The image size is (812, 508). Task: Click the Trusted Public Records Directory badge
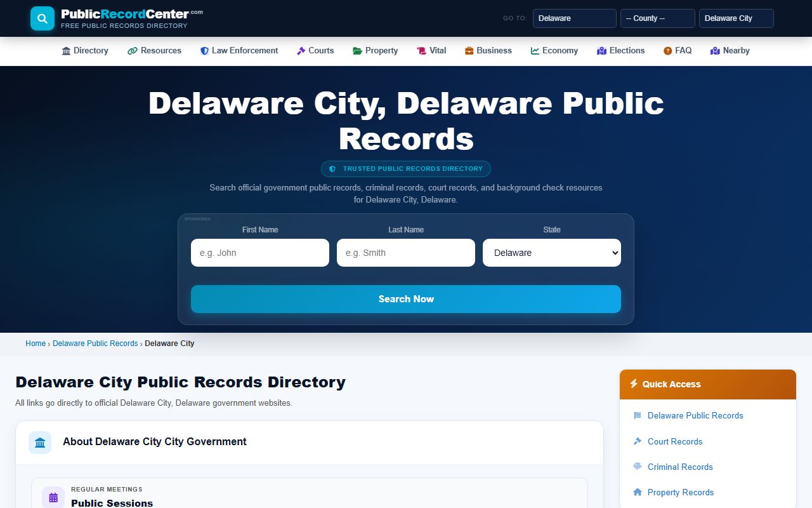point(406,169)
